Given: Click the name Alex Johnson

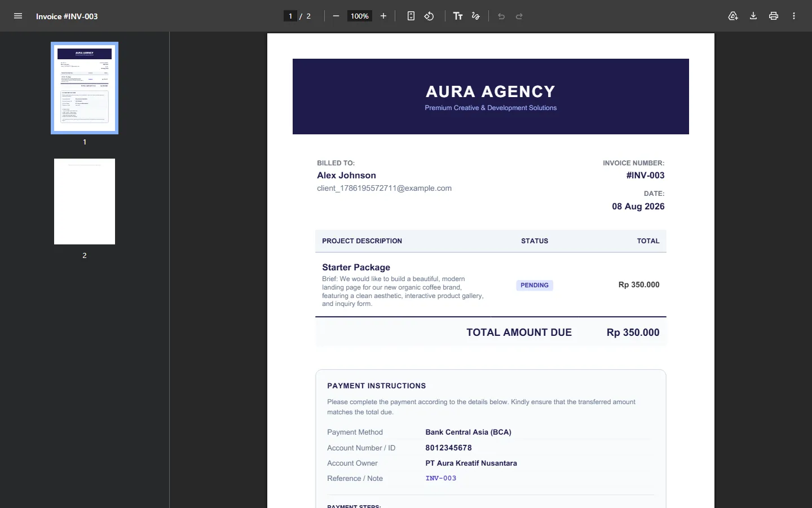Looking at the screenshot, I should (x=346, y=176).
